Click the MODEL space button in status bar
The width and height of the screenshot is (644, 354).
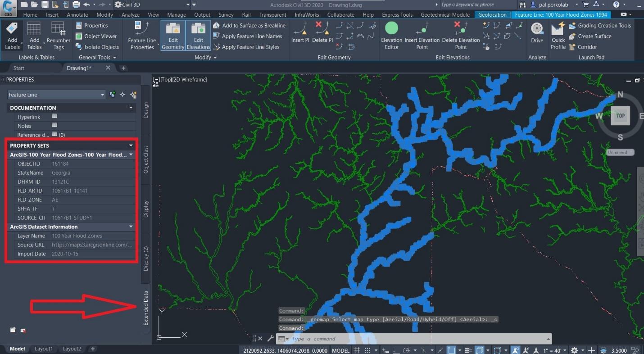(340, 350)
